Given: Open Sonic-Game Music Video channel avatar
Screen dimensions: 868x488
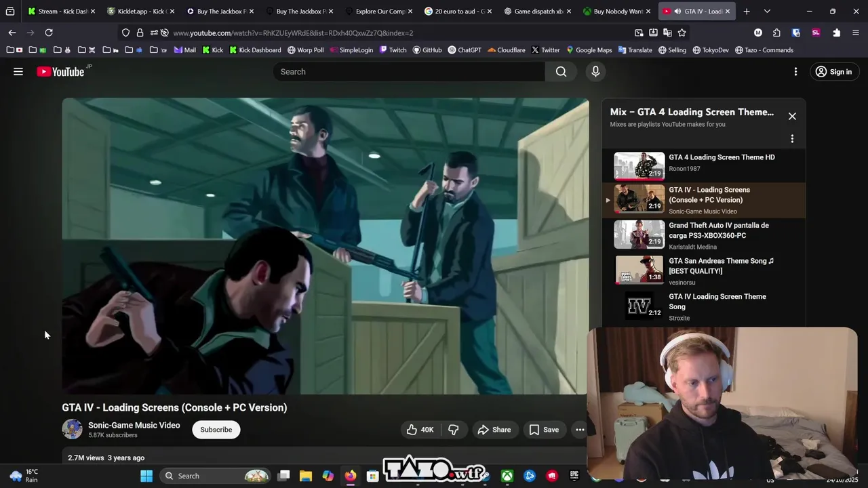Looking at the screenshot, I should 72,430.
